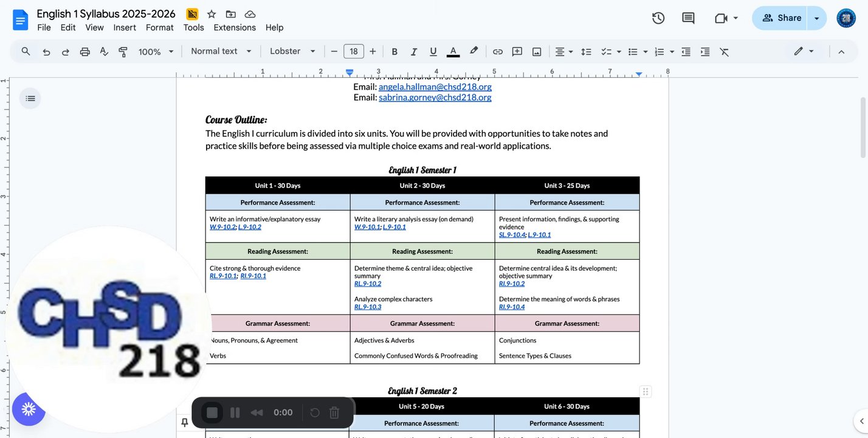Toggle bold formatting
Screen dimensions: 868x438
pyautogui.click(x=394, y=52)
